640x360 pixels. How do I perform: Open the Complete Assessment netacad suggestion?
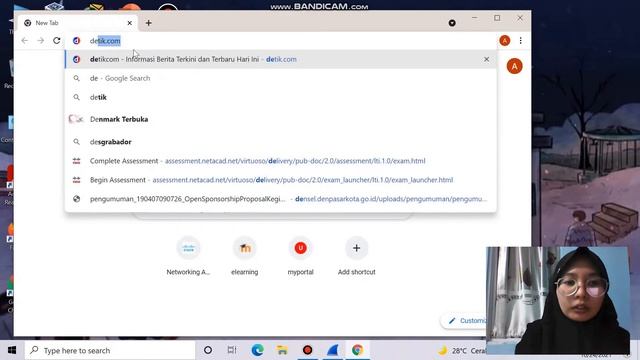(x=281, y=161)
